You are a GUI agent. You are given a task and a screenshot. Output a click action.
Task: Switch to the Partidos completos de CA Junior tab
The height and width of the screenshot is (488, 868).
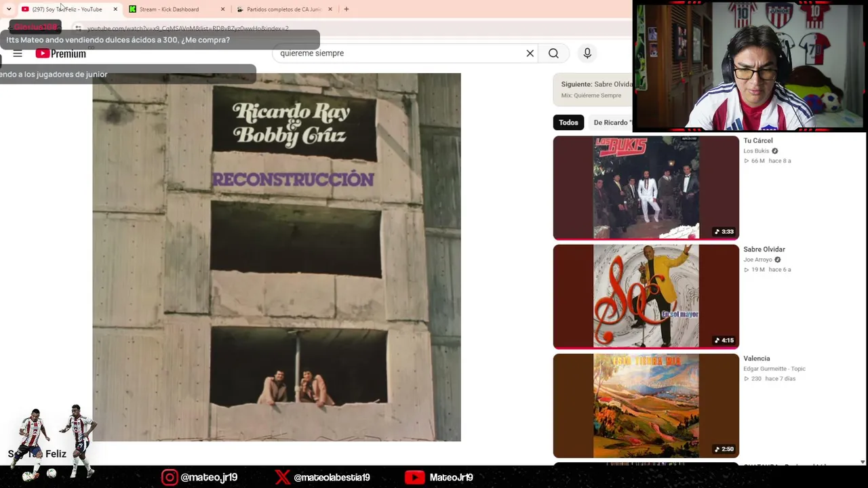click(284, 9)
